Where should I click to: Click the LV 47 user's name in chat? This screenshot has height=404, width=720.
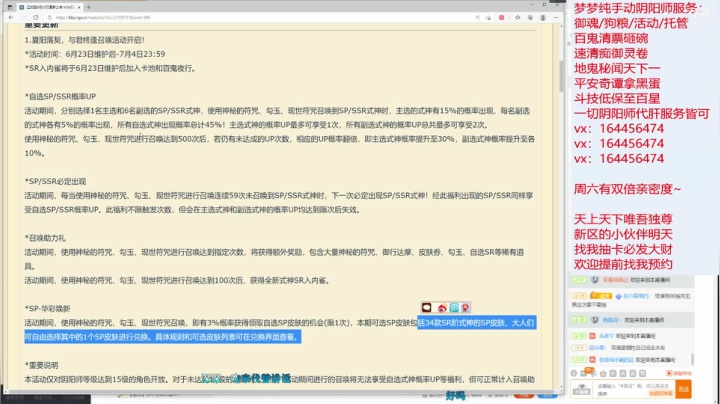(x=615, y=280)
